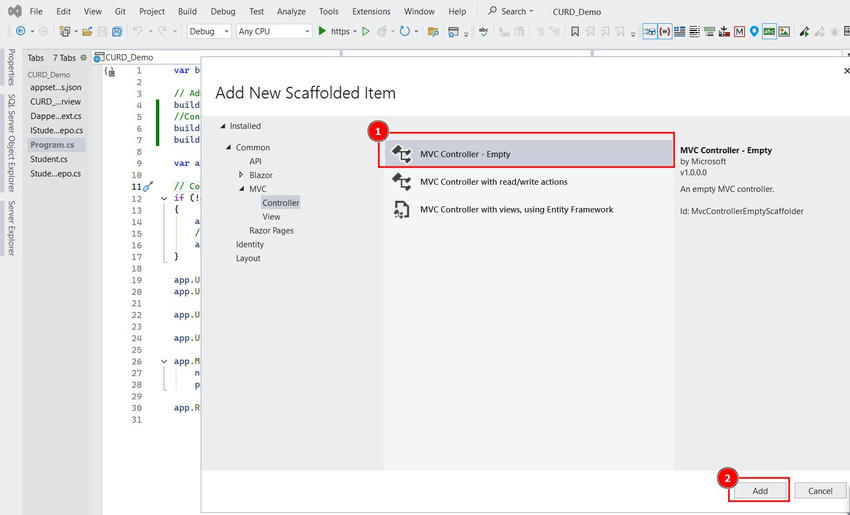Image resolution: width=850 pixels, height=515 pixels.
Task: Switch to the Dappe...ext.cs tab
Action: click(56, 116)
